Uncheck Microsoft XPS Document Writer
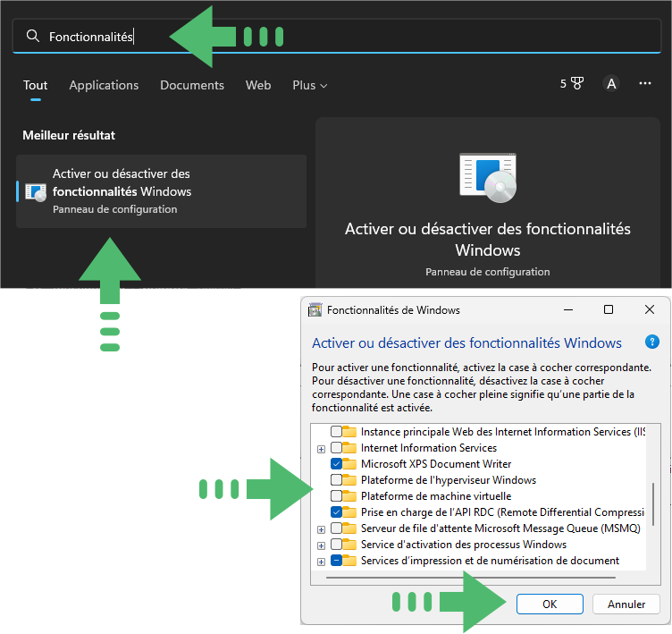Screen dimensions: 672x634 click(x=336, y=464)
